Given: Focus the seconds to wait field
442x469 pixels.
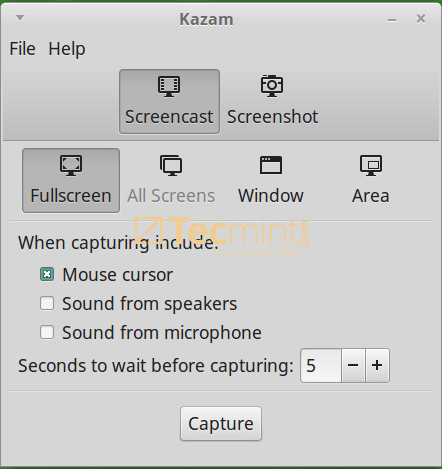Looking at the screenshot, I should pos(321,366).
